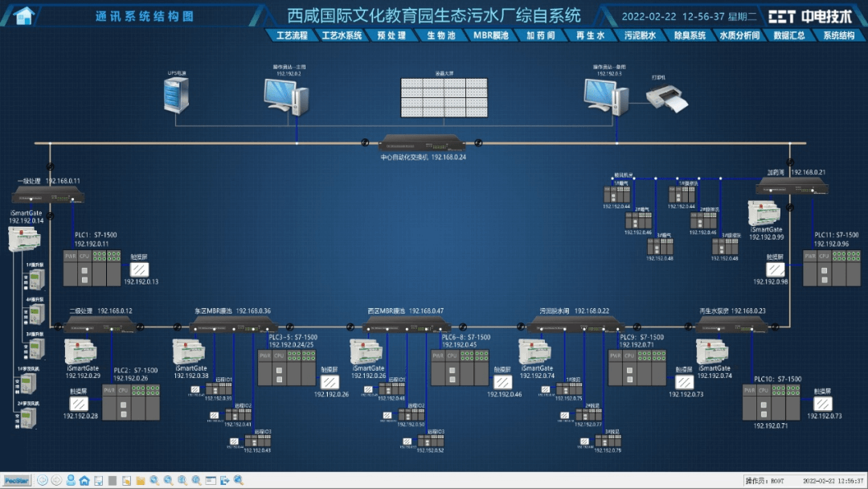Click the user login icon in the bottom toolbar
Screen dimensions: 868x489
coord(71,480)
